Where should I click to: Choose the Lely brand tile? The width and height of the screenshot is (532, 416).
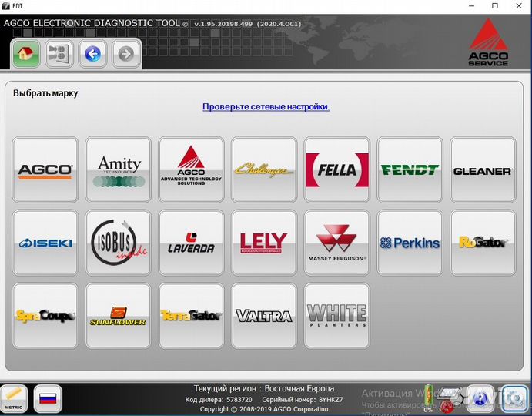264,243
